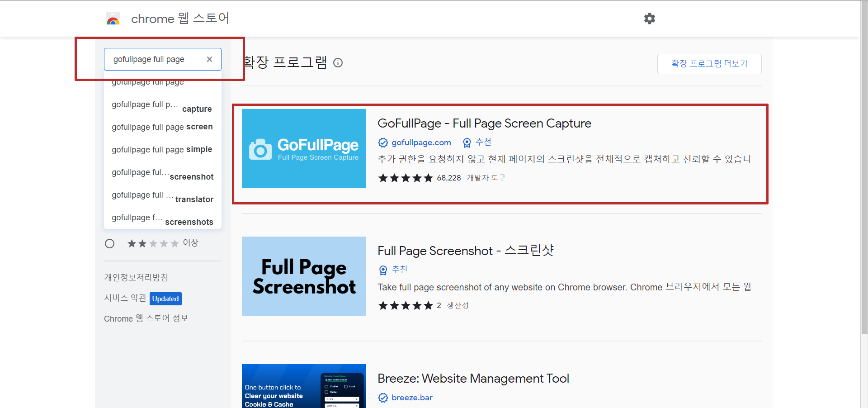Viewport: 868px width, 408px height.
Task: Select suggestion 'gofullpage full page screen'
Action: pyautogui.click(x=162, y=127)
